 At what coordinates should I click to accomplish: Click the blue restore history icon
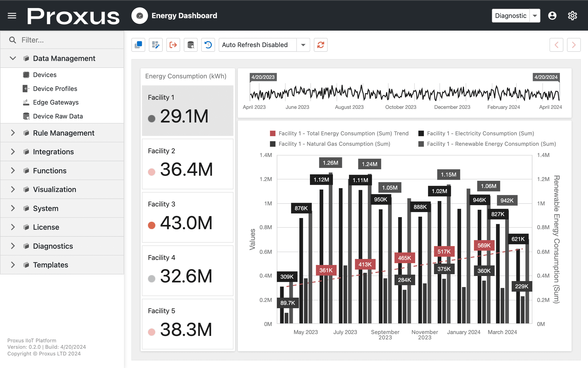(208, 45)
